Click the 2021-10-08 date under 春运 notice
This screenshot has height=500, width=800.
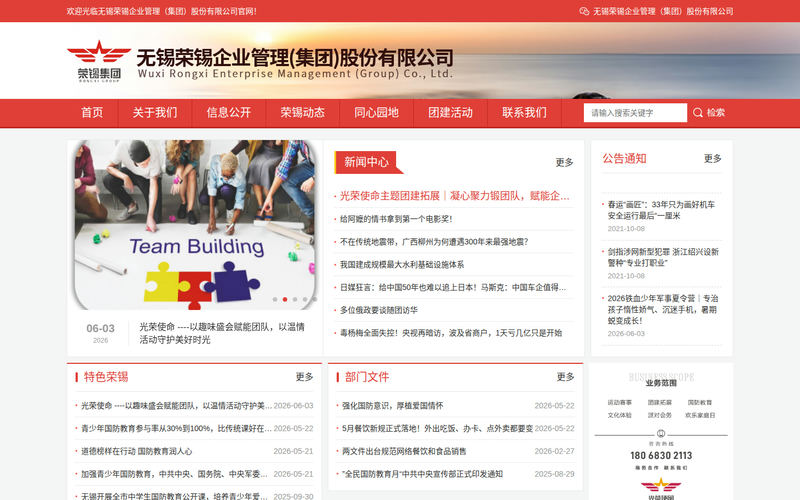pos(626,229)
